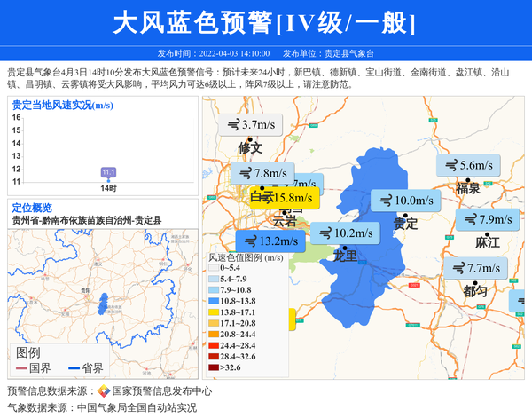Click the wind icon on Duyun 7.7m/s label
This screenshot has width=532, height=418.
458,268
